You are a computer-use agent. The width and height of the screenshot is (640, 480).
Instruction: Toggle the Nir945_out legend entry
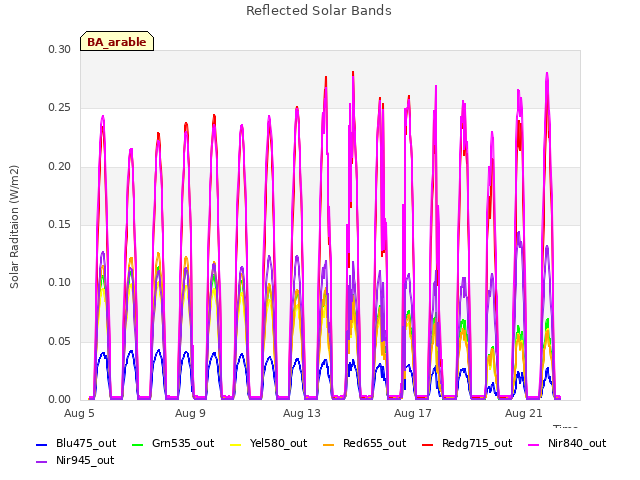click(75, 460)
